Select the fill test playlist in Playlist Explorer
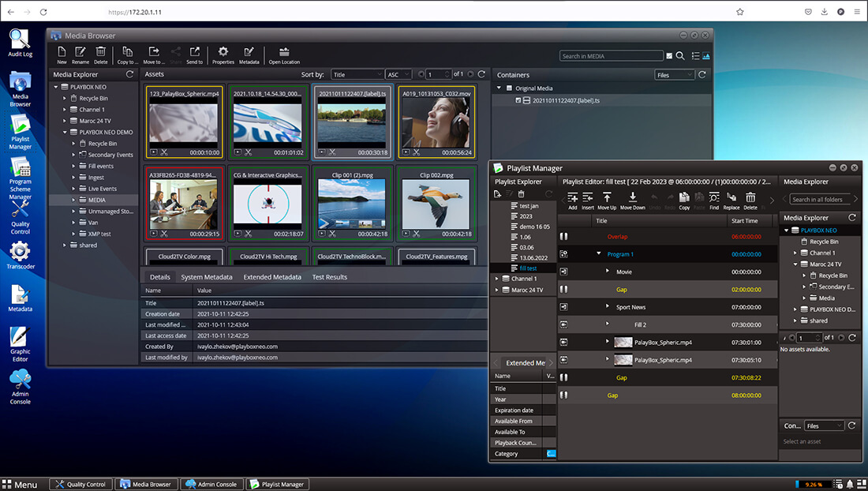Screen dimensions: 868x491 pyautogui.click(x=528, y=268)
